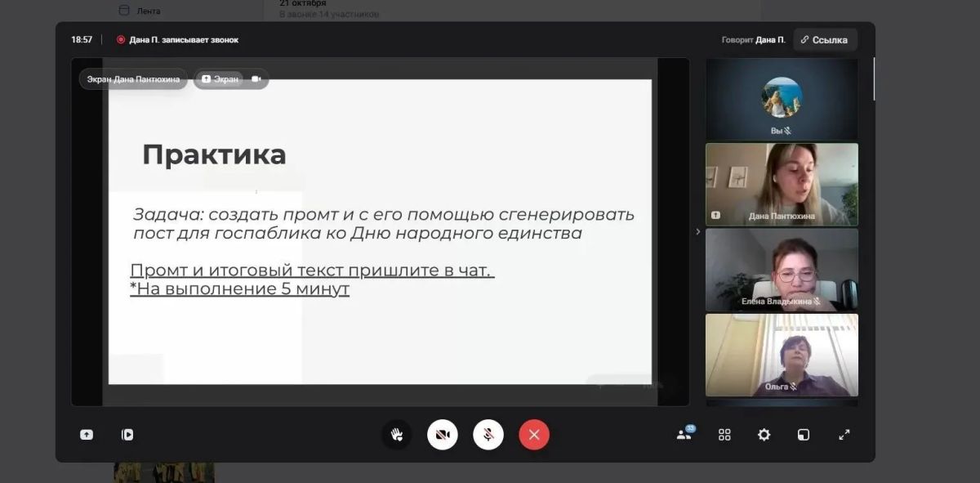Select your own video tile labeled Вы
The height and width of the screenshot is (483, 980).
(x=782, y=99)
